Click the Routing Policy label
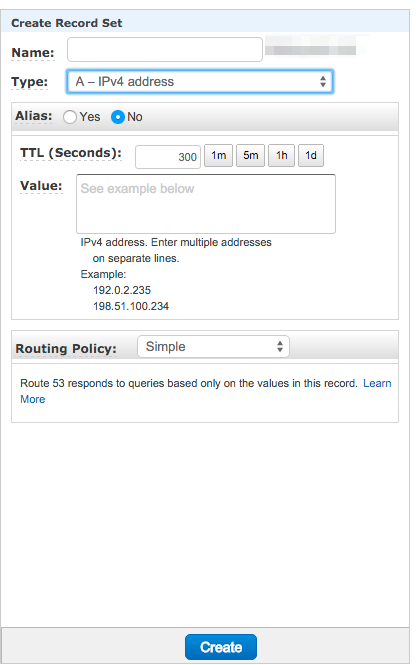 (66, 349)
